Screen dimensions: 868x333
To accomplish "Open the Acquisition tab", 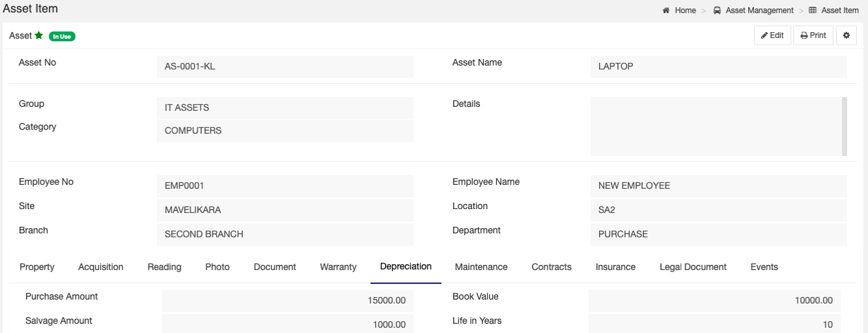I will coord(101,267).
